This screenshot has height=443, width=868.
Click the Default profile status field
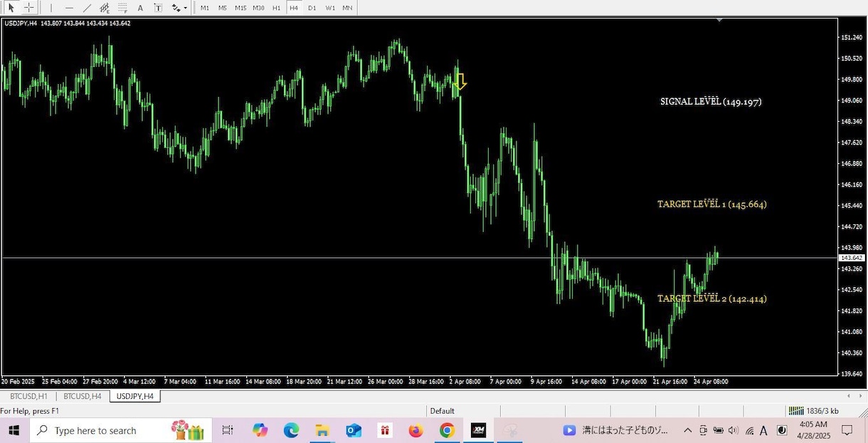click(462, 411)
